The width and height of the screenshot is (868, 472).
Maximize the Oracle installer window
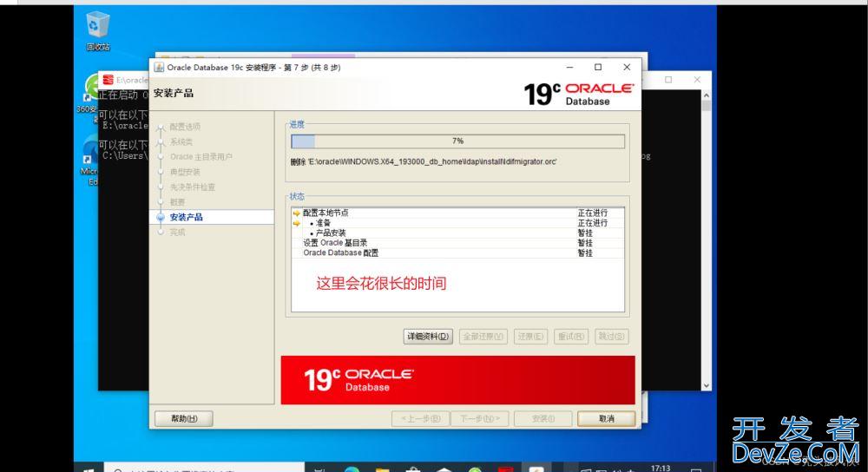598,67
